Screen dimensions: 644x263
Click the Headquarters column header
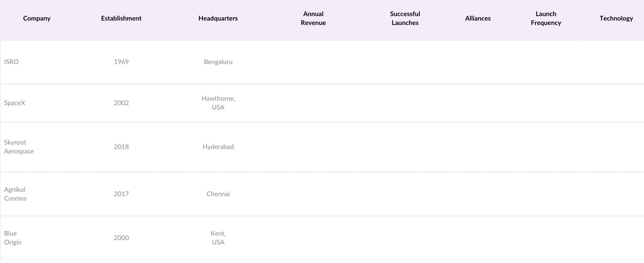[218, 18]
